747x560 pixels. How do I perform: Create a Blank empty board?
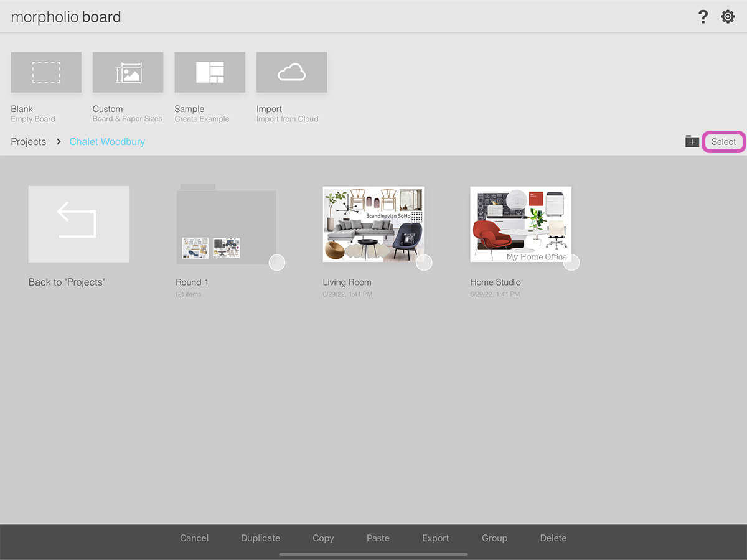(x=46, y=73)
